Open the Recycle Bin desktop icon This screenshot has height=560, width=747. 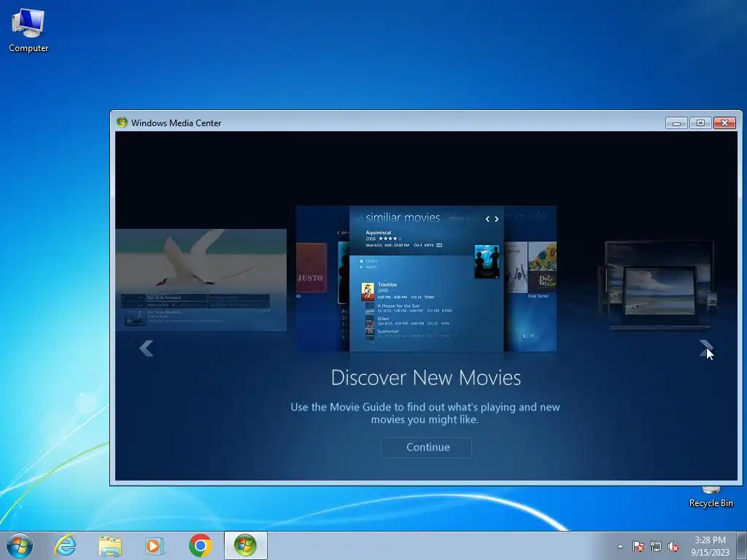click(711, 497)
